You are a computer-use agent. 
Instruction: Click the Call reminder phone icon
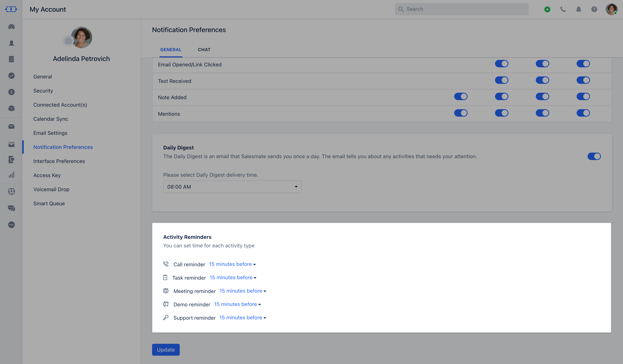pyautogui.click(x=166, y=264)
